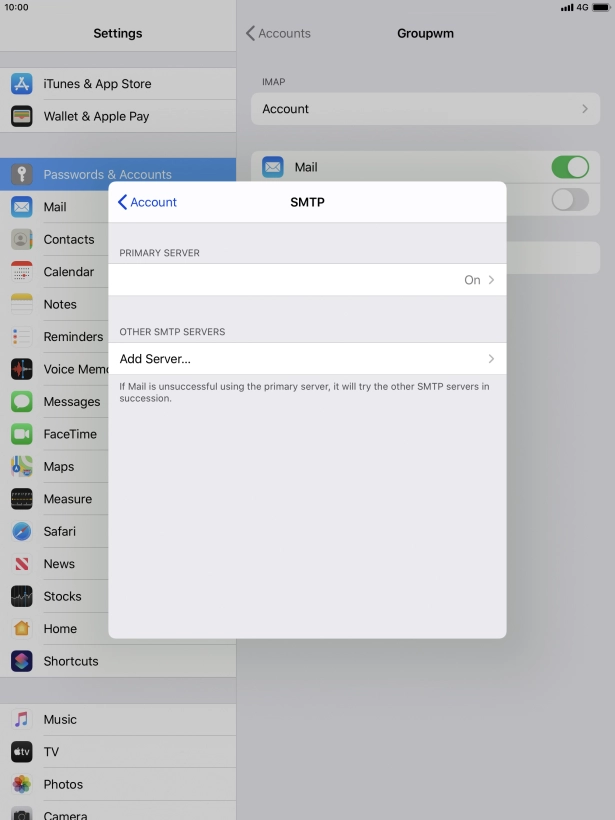Tap the iTunes & App Store icon

pos(22,84)
